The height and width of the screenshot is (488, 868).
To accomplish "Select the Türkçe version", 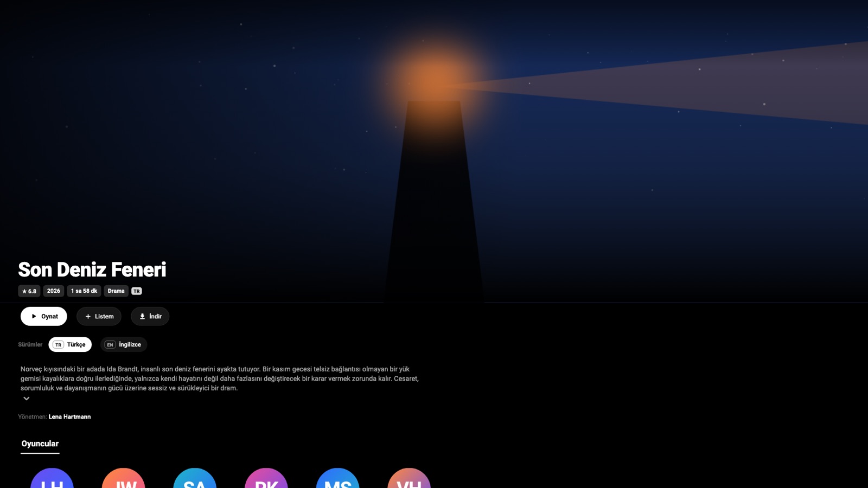I will (x=70, y=344).
